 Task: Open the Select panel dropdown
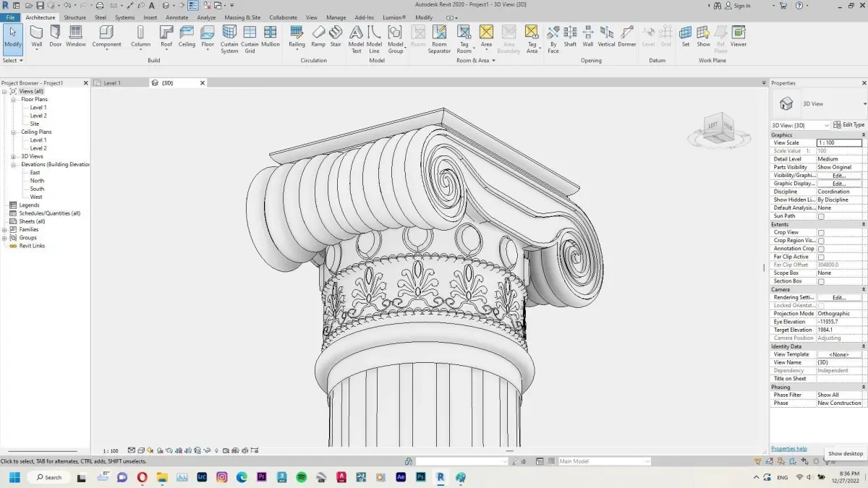12,61
